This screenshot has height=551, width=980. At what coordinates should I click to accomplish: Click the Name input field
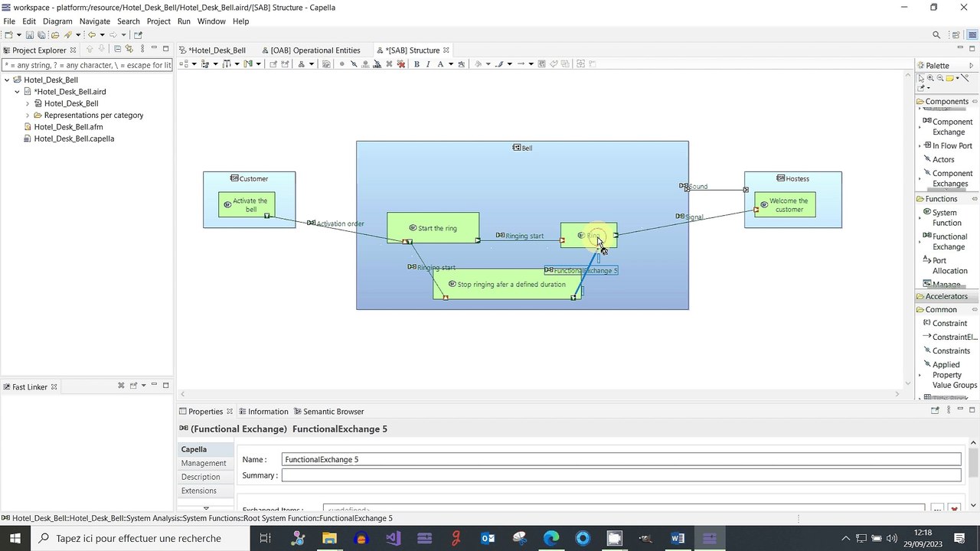[620, 459]
